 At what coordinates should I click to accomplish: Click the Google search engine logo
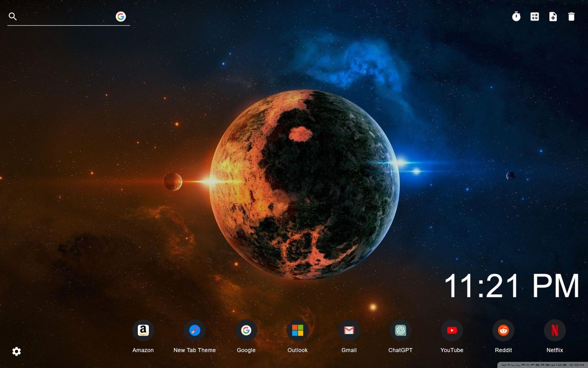click(121, 17)
